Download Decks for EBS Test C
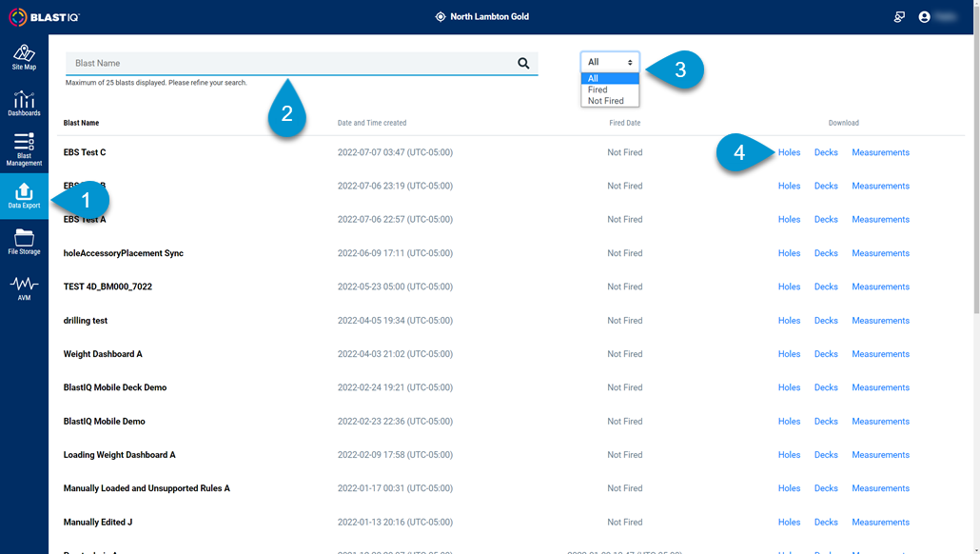The width and height of the screenshot is (980, 554). click(826, 152)
